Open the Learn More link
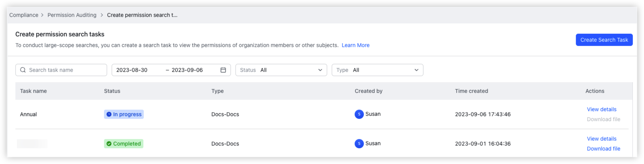This screenshot has width=644, height=164. [355, 45]
